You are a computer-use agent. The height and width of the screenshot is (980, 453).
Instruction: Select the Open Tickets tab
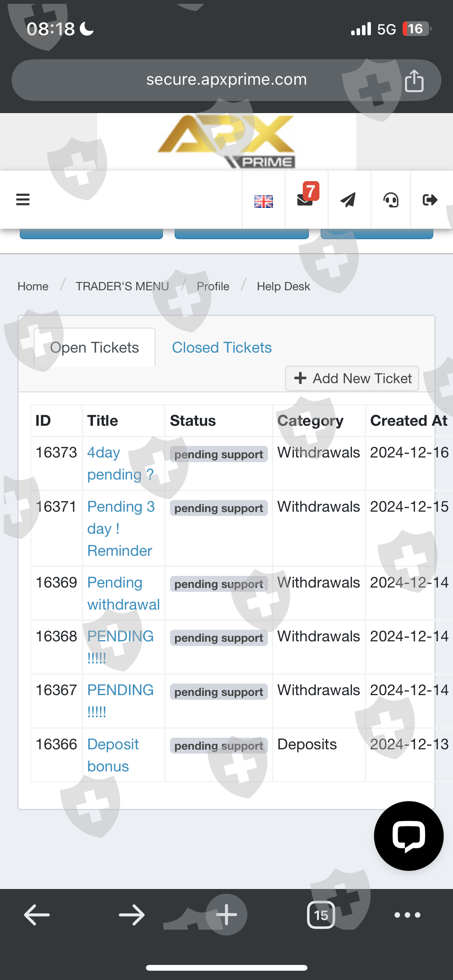(94, 348)
